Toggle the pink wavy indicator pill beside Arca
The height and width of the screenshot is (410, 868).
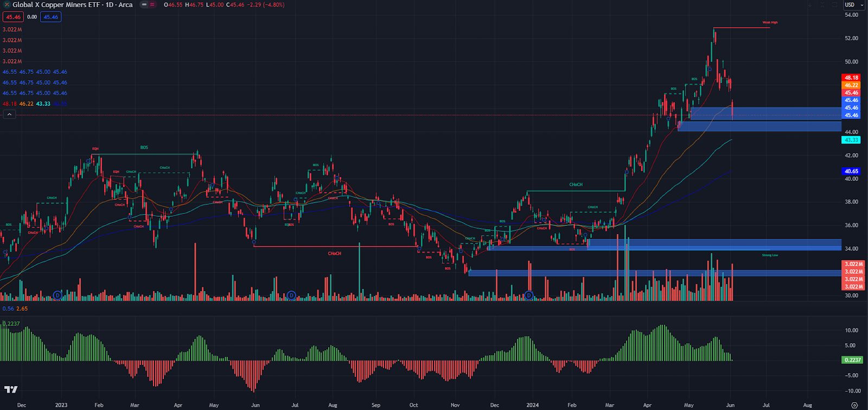point(152,5)
